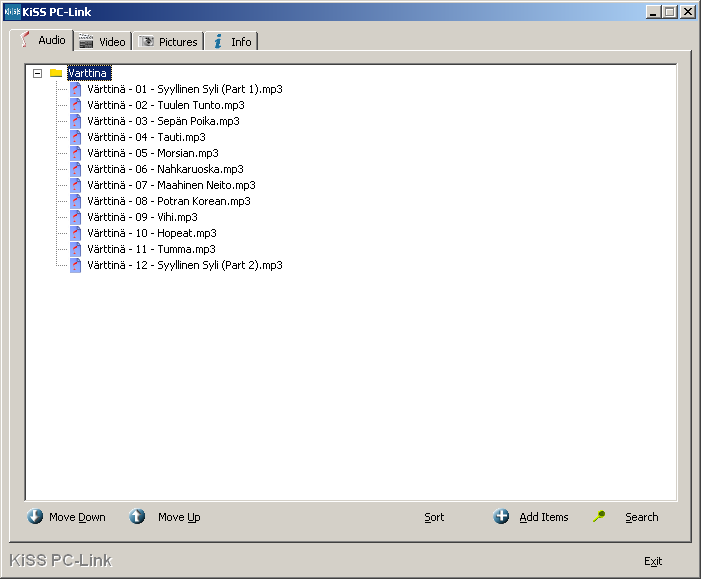Screen dimensions: 701x579
Task: Click file icon of 09 - Vihi.mp3
Action: [76, 217]
